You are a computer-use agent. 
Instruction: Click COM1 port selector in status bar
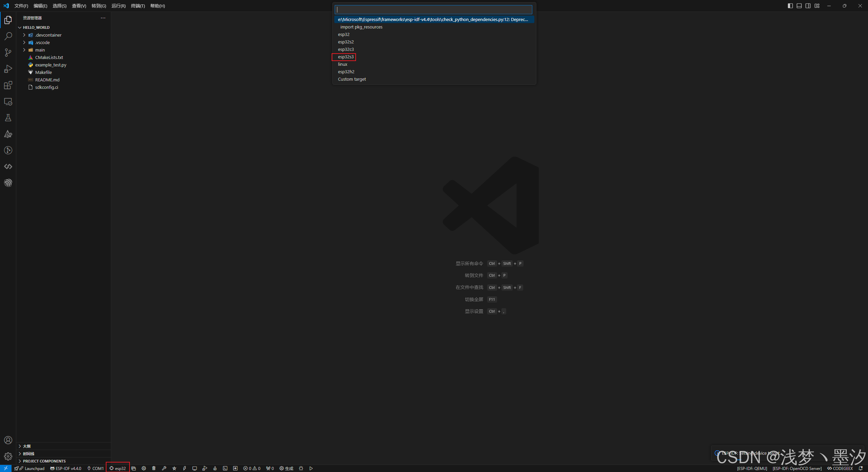[96, 468]
